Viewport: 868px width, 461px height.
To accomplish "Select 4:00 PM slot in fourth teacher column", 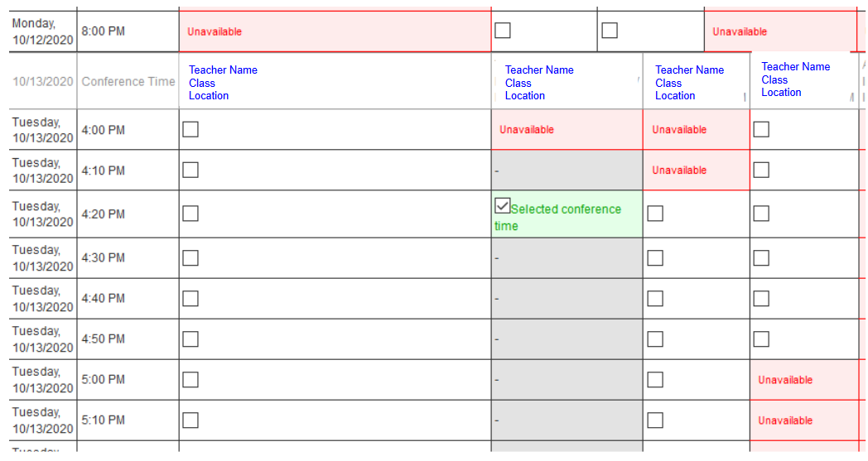I will click(761, 129).
